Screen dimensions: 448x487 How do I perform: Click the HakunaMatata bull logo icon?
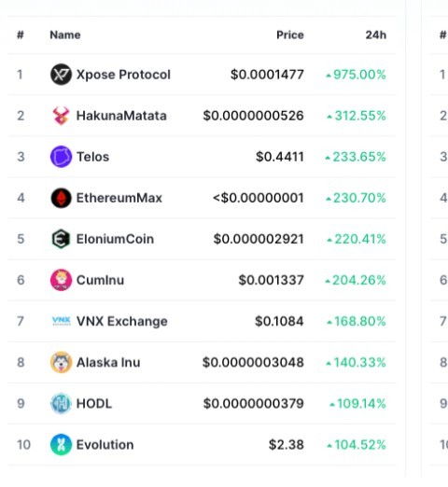(x=61, y=116)
